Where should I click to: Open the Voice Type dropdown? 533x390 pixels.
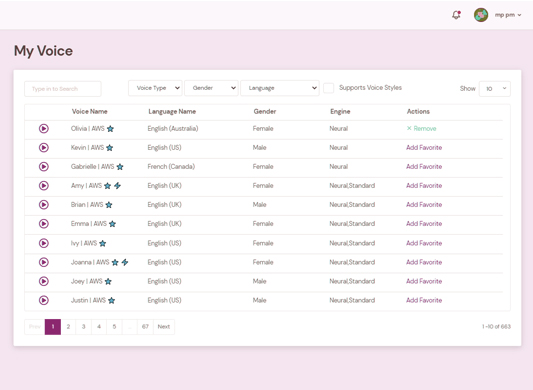point(155,88)
